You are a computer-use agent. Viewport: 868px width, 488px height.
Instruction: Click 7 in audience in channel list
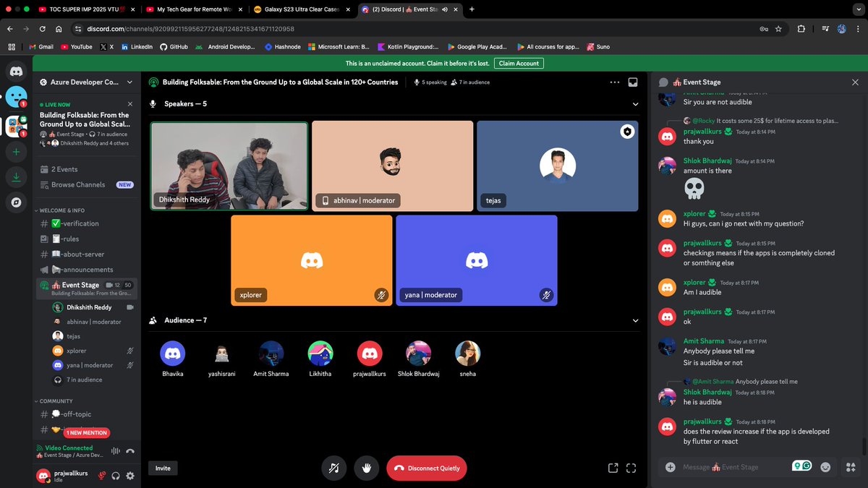pyautogui.click(x=94, y=380)
